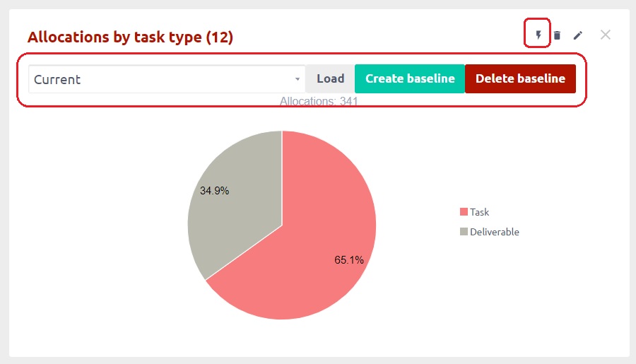636x364 pixels.
Task: Click the 34.9% data label
Action: click(214, 191)
